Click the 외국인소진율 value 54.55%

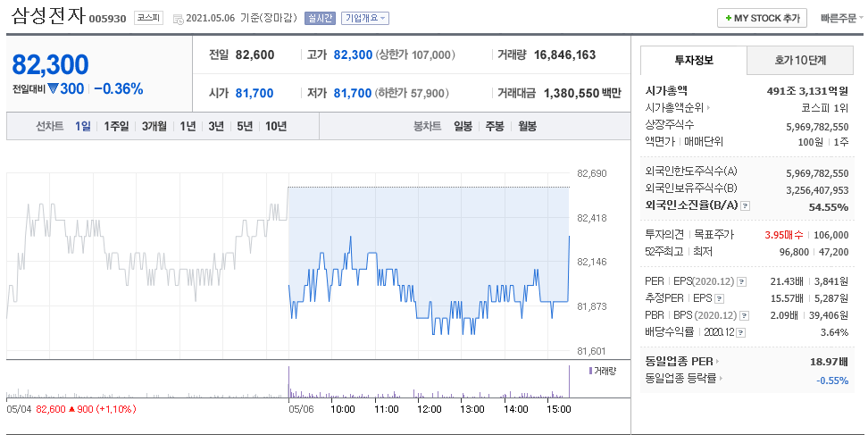tap(828, 207)
